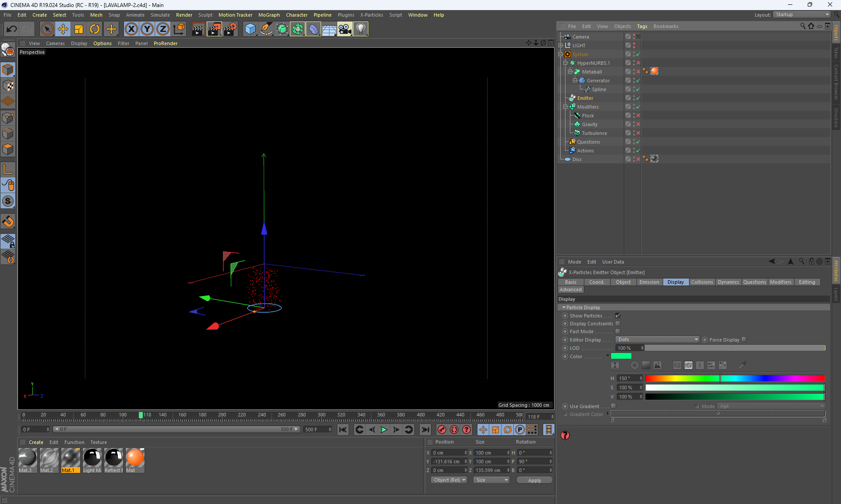Select the orange Mat material thumbnail

135,458
